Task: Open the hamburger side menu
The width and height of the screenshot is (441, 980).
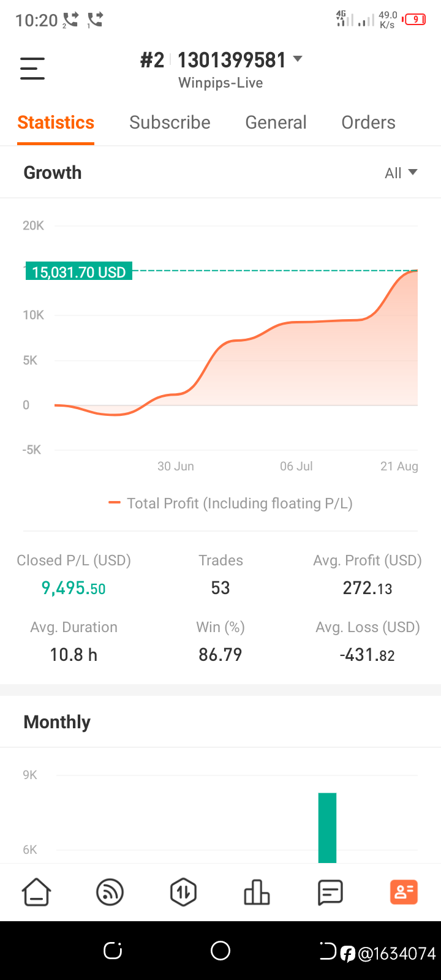Action: pyautogui.click(x=32, y=68)
